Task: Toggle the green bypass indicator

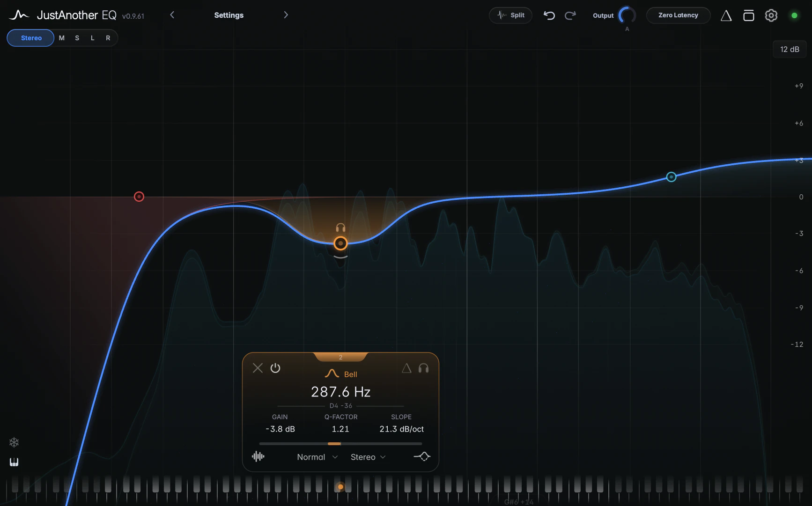Action: coord(794,15)
